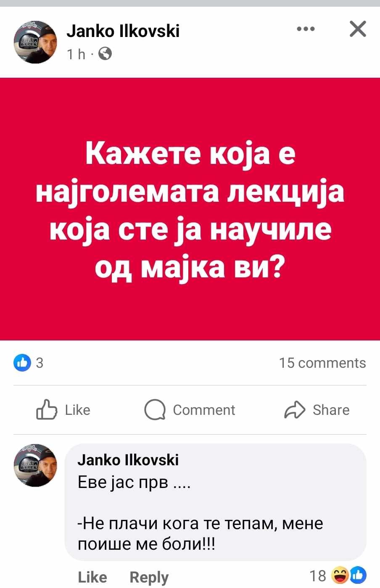
Task: Click the public globe privacy icon
Action: click(x=105, y=54)
